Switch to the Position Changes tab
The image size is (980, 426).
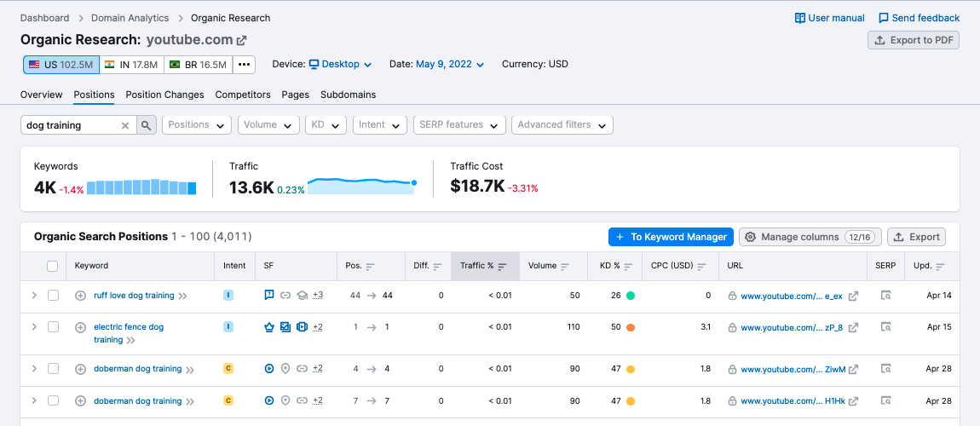coord(164,95)
